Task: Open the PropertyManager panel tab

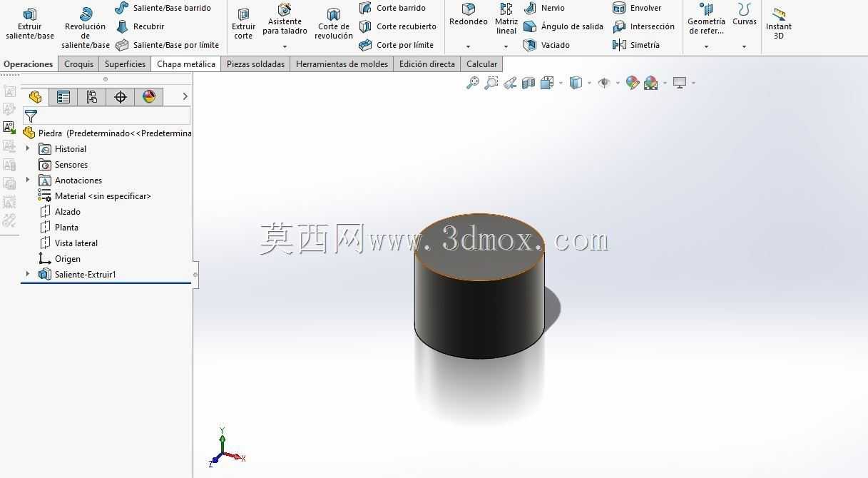Action: click(63, 97)
